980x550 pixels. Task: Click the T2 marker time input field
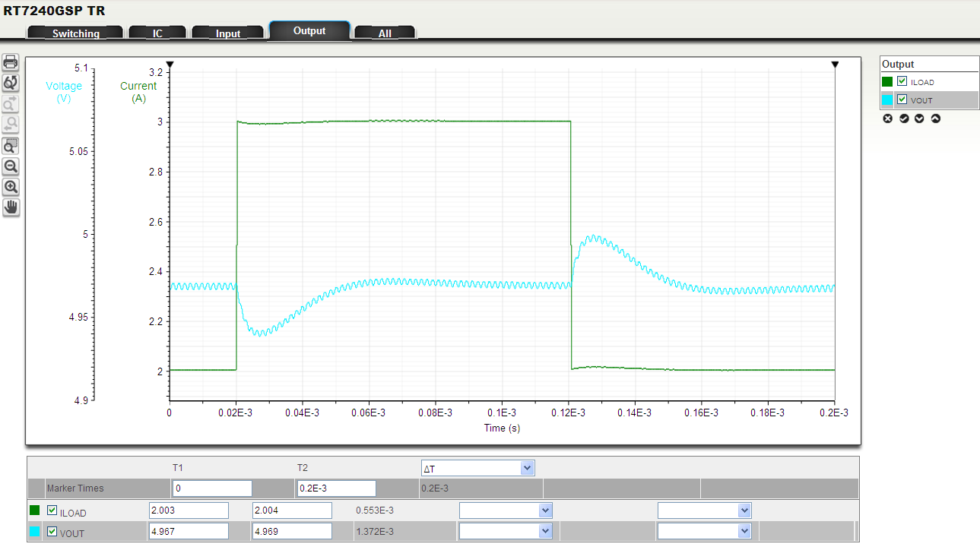click(336, 488)
